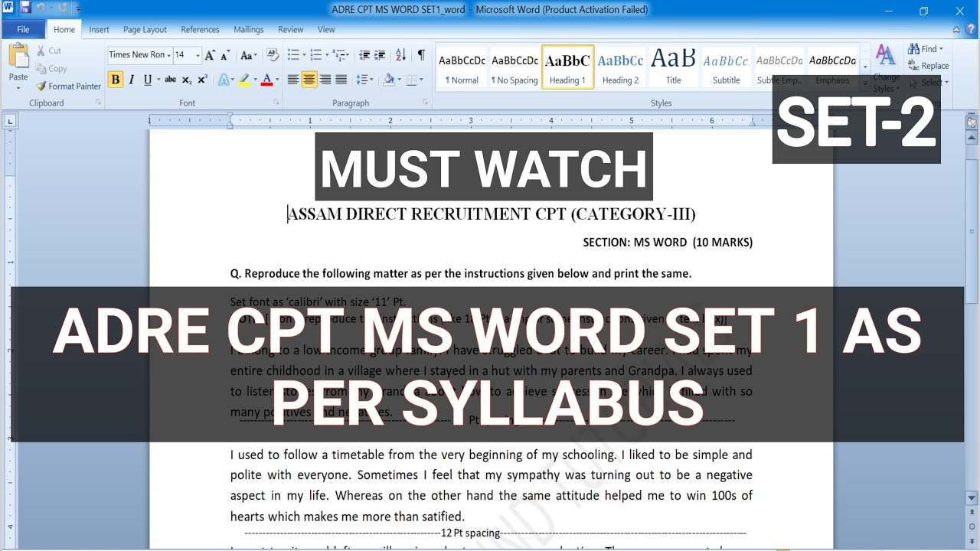Click the Copy icon in Clipboard
Screen dimensions: 980x551
(41, 68)
